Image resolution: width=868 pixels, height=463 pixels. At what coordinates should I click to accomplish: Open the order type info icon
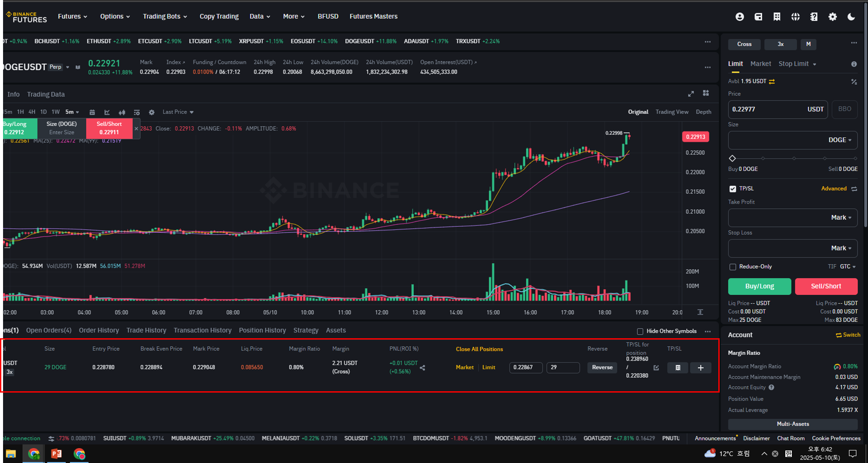pos(854,64)
